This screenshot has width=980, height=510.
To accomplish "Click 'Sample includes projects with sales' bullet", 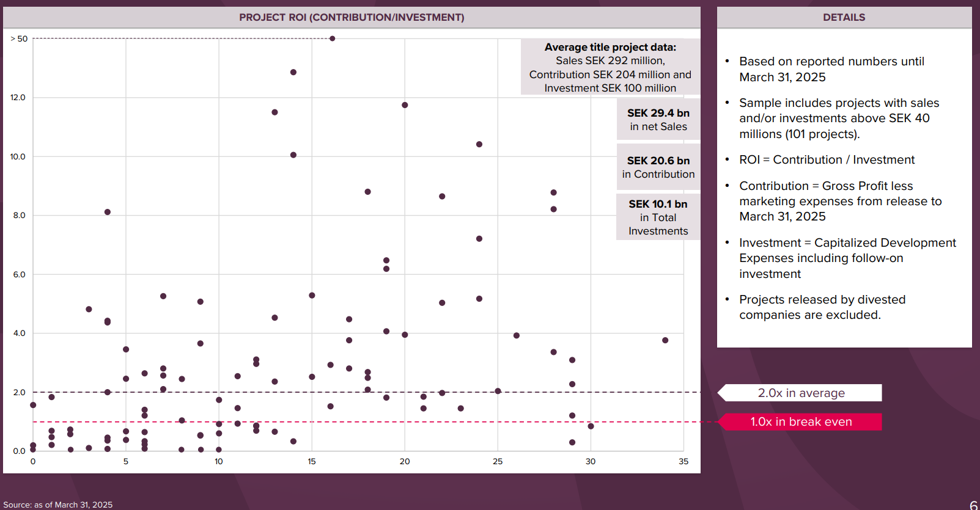I will point(839,103).
